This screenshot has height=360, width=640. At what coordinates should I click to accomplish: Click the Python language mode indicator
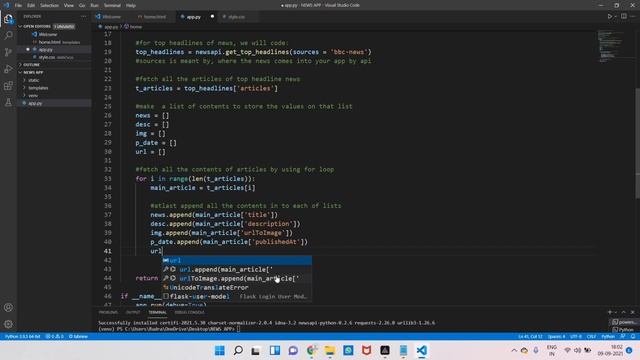[x=608, y=337]
